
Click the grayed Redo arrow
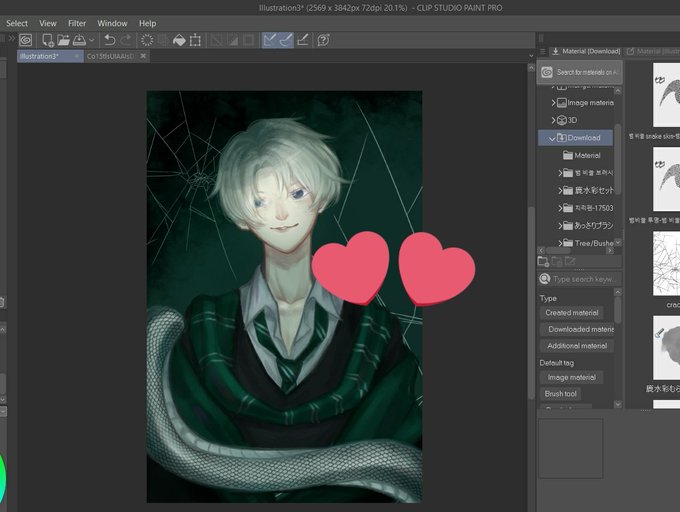pos(126,40)
